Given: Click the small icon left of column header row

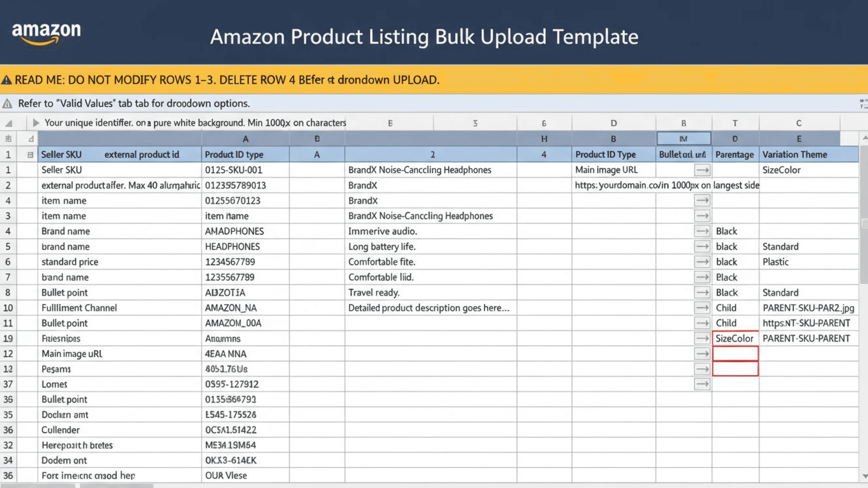Looking at the screenshot, I should coord(8,138).
